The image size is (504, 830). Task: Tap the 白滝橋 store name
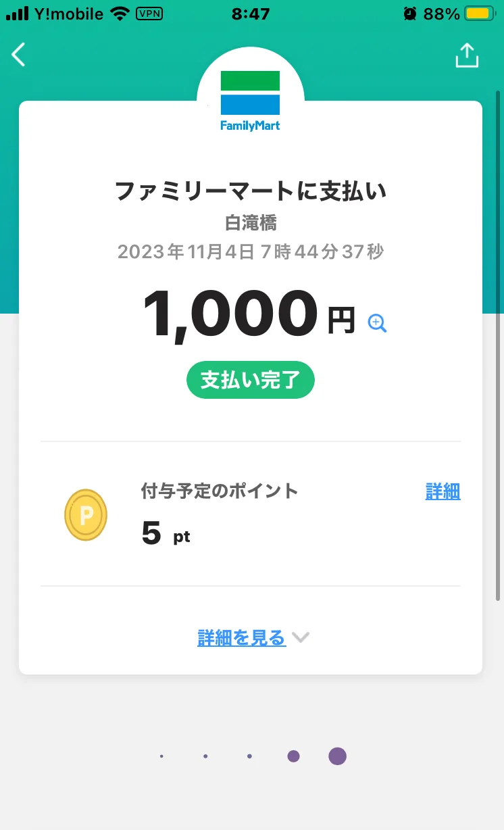(x=251, y=222)
